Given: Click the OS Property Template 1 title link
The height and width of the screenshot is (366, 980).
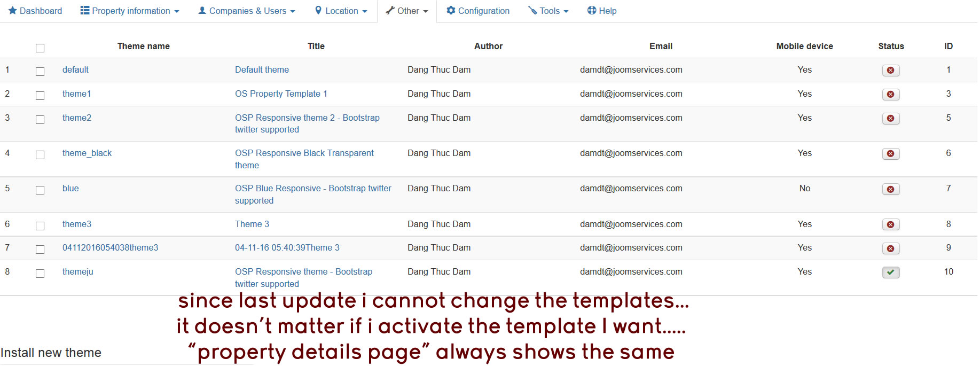Looking at the screenshot, I should [x=281, y=94].
